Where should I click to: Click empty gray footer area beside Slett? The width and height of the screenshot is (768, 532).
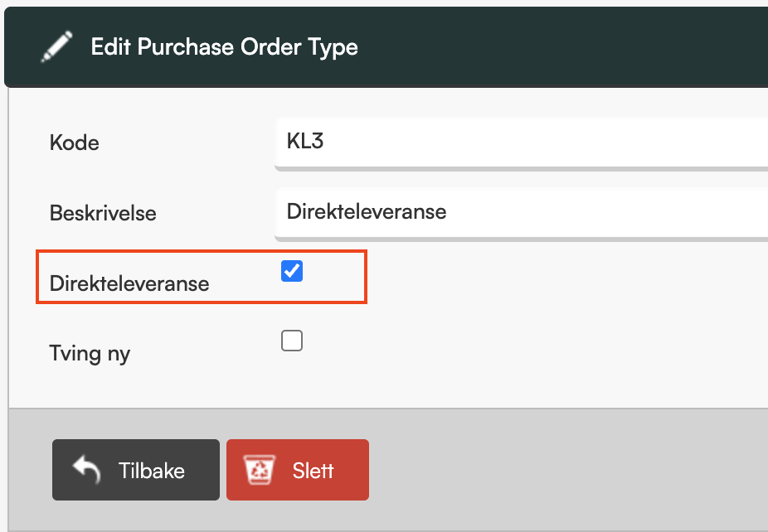564,470
